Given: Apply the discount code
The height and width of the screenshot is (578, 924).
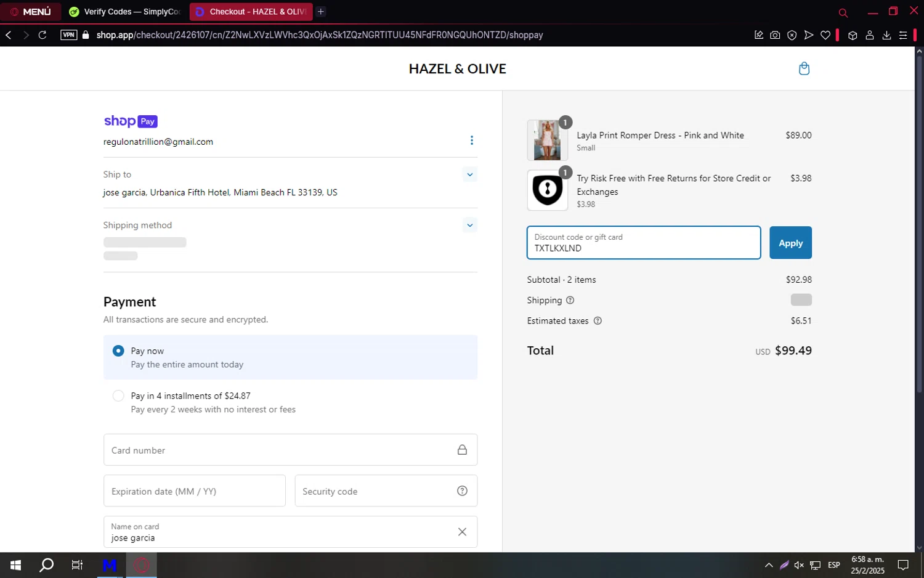Looking at the screenshot, I should (790, 243).
